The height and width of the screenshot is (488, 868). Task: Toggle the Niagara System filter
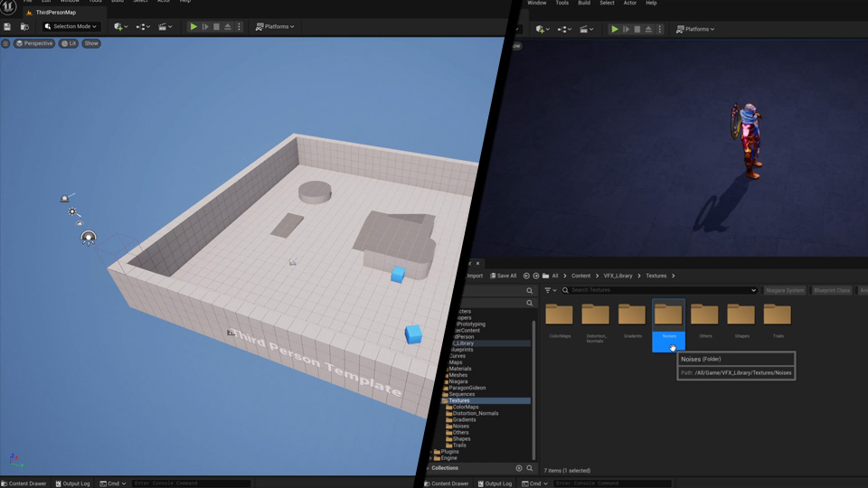(785, 290)
